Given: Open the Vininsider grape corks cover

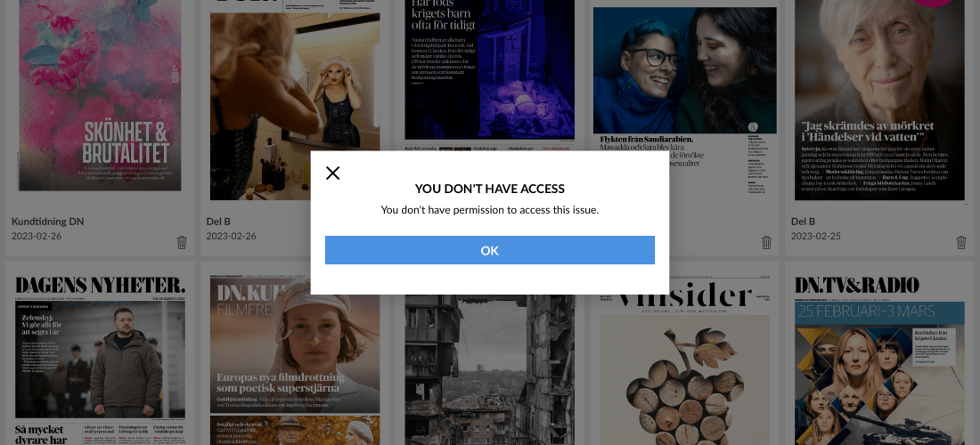Looking at the screenshot, I should coord(684,369).
